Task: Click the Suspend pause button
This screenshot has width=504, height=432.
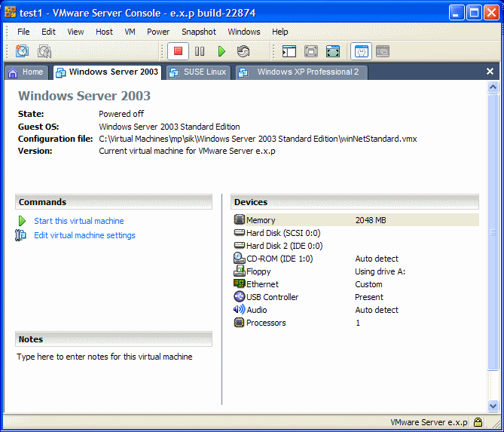Action: coord(200,51)
